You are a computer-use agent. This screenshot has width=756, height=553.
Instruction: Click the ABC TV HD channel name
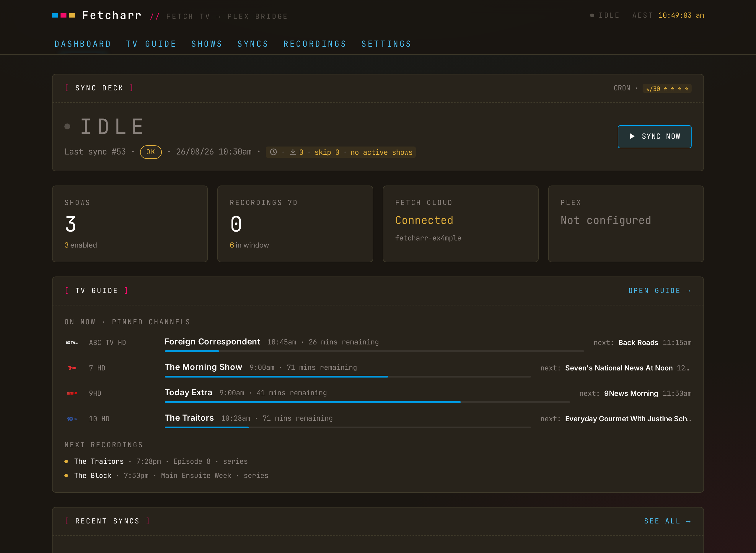click(x=107, y=343)
